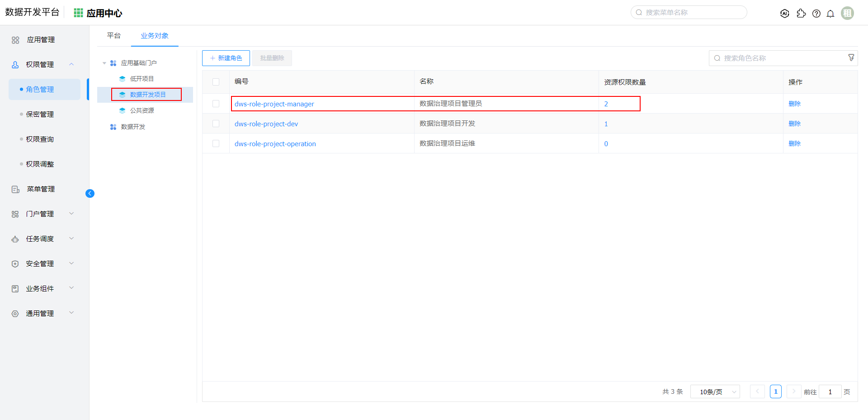Click the filter funnel icon
This screenshot has width=868, height=420.
tap(851, 57)
